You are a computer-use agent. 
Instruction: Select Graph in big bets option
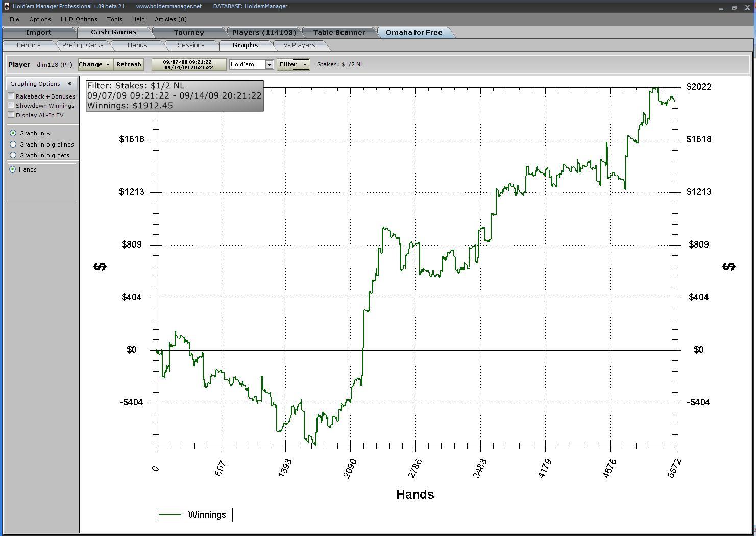13,155
